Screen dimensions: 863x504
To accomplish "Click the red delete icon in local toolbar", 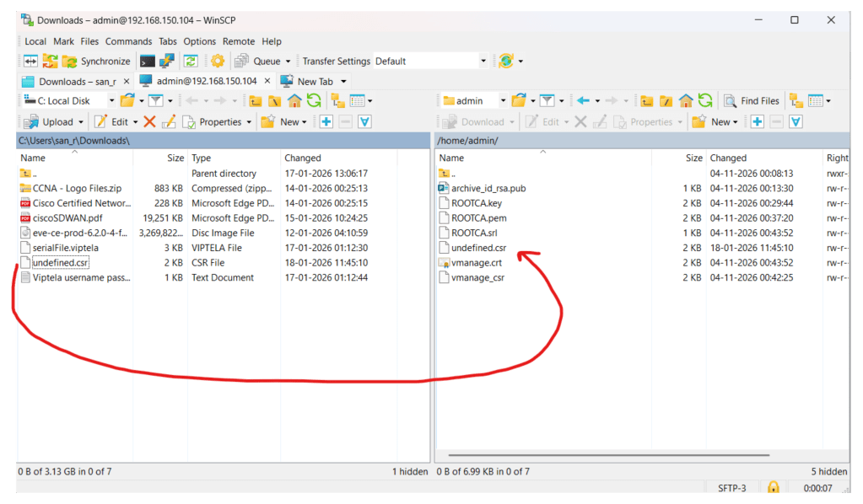I will pos(149,122).
